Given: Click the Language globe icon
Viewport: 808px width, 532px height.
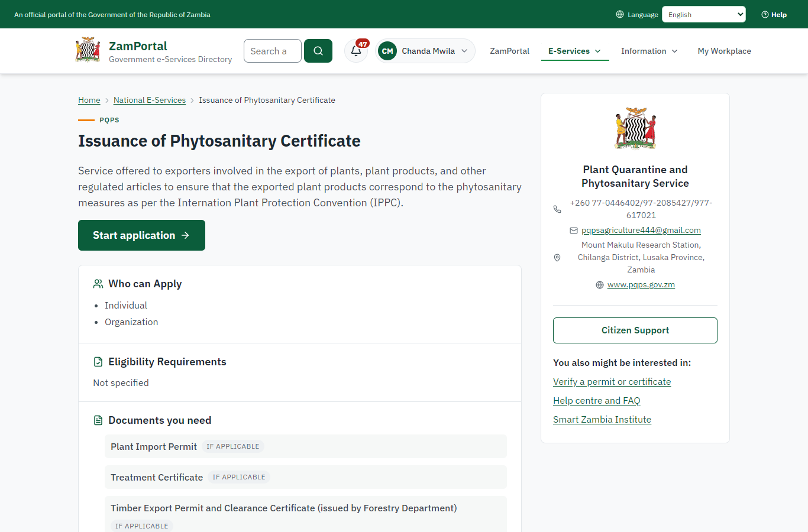Looking at the screenshot, I should [x=620, y=14].
